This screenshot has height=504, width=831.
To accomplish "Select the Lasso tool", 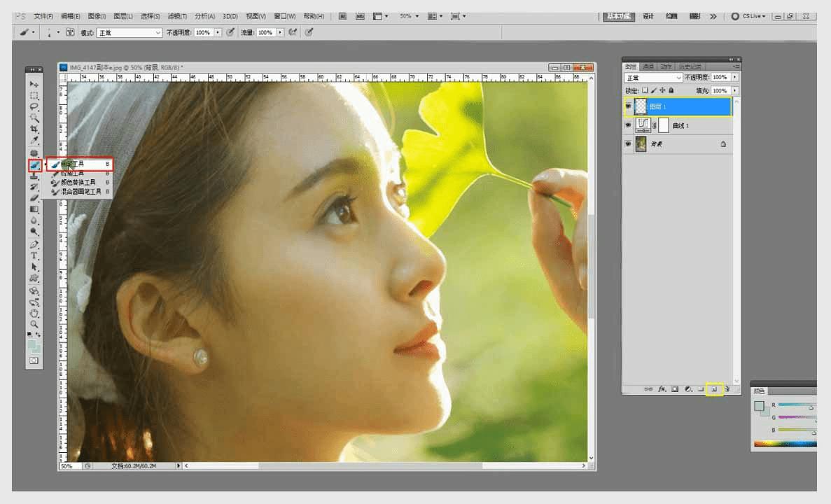I will 34,107.
